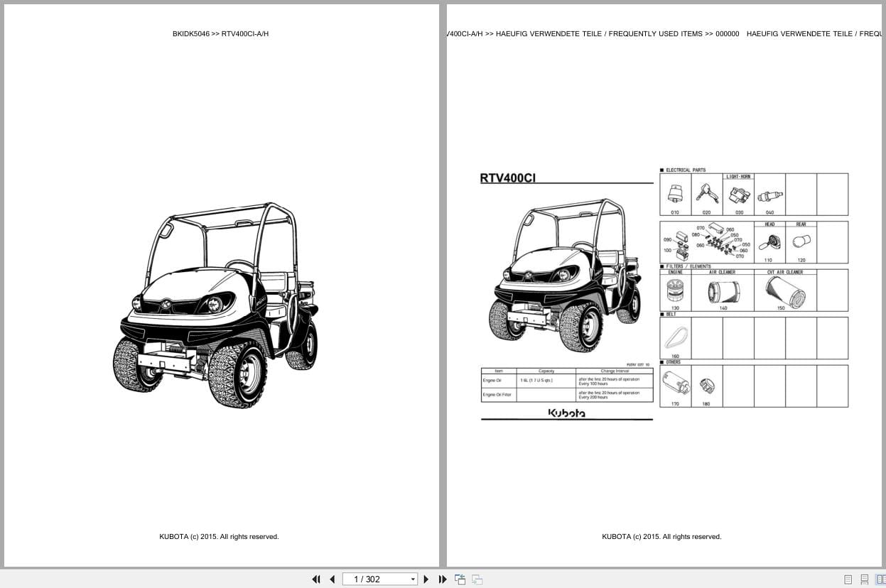Screen dimensions: 886x588
Task: Enable continuous scrolling page layout
Action: (x=863, y=579)
